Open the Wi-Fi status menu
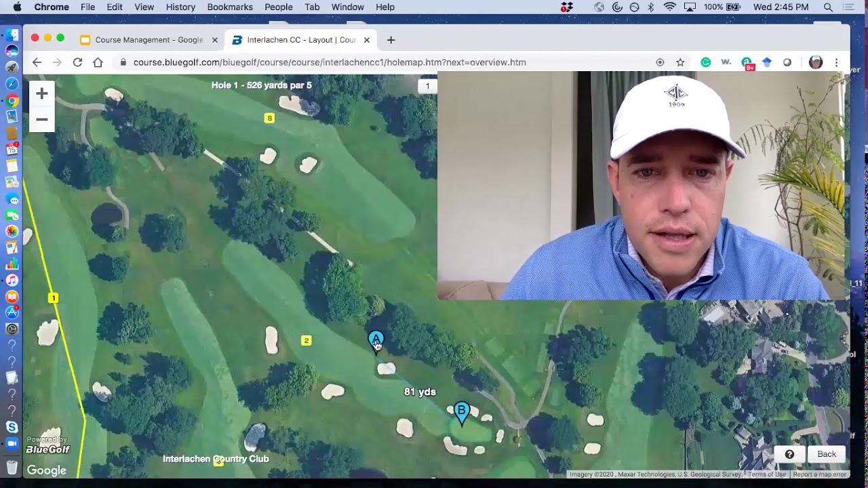The width and height of the screenshot is (868, 488). click(x=670, y=7)
